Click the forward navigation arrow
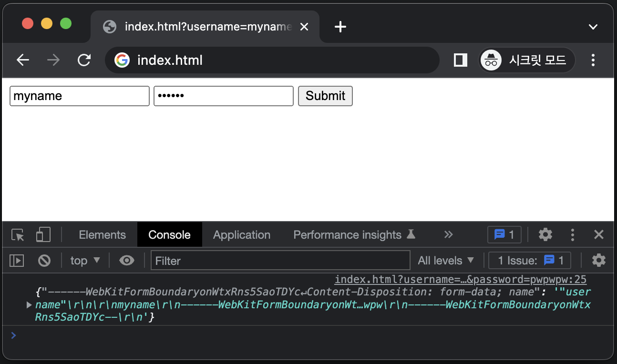Screen dimensions: 617x364 53,60
